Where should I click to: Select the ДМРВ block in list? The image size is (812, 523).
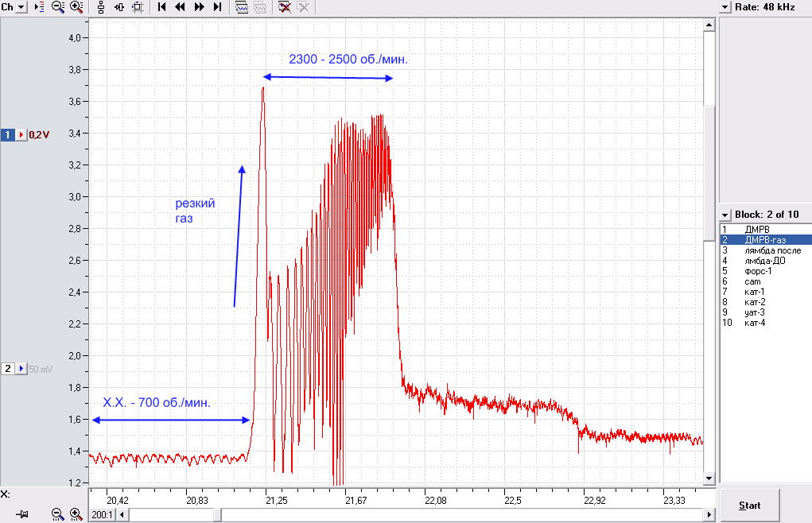point(765,230)
